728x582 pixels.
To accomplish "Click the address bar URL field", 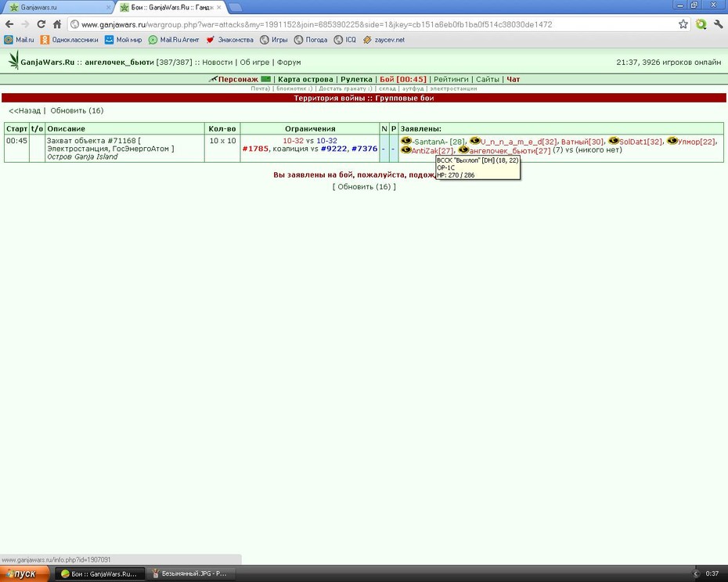I will click(x=371, y=24).
